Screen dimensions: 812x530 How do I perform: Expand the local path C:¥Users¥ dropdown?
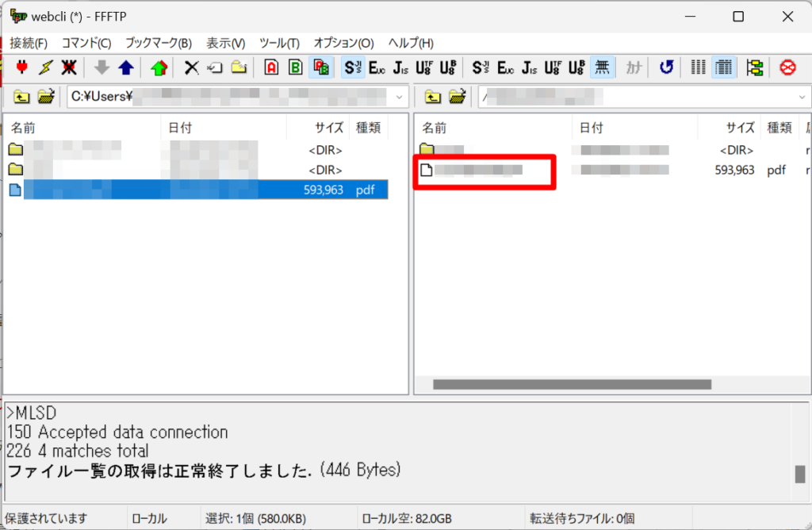pyautogui.click(x=399, y=97)
